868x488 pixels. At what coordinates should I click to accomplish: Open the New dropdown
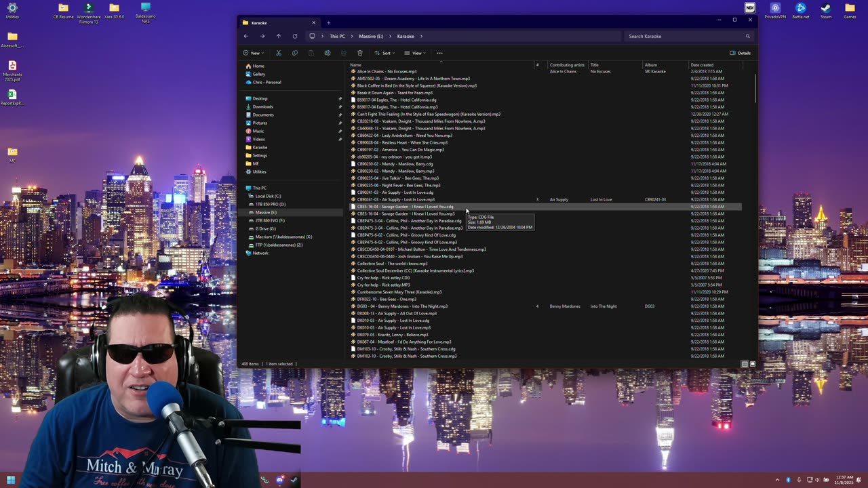click(x=252, y=53)
